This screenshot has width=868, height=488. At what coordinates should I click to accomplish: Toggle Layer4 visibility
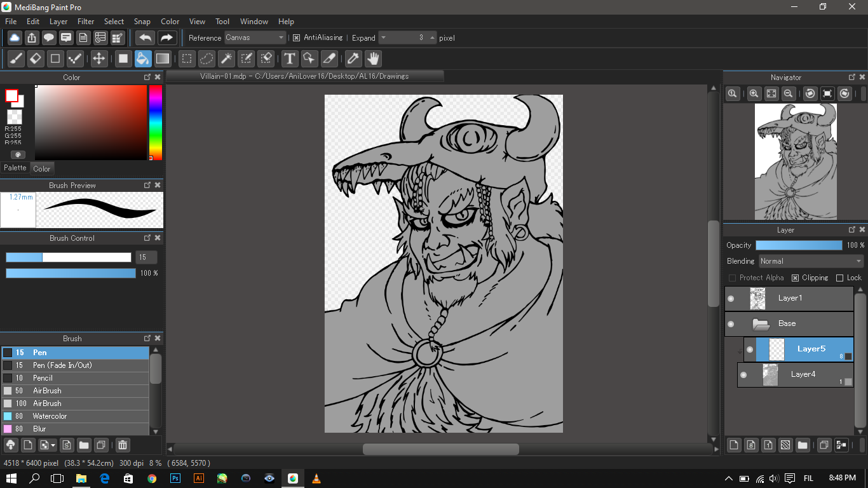[x=743, y=375]
